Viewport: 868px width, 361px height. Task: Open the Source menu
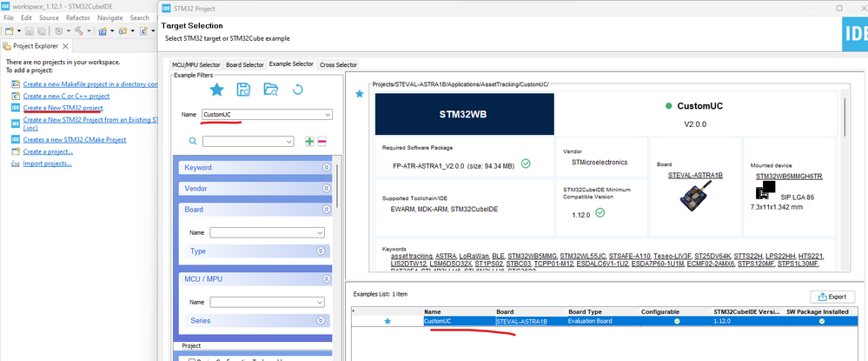click(49, 17)
